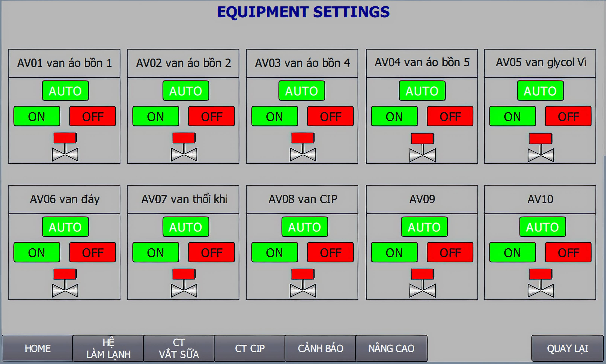The height and width of the screenshot is (364, 606).
Task: Click the AV08 van CIP valve symbol
Action: click(303, 283)
